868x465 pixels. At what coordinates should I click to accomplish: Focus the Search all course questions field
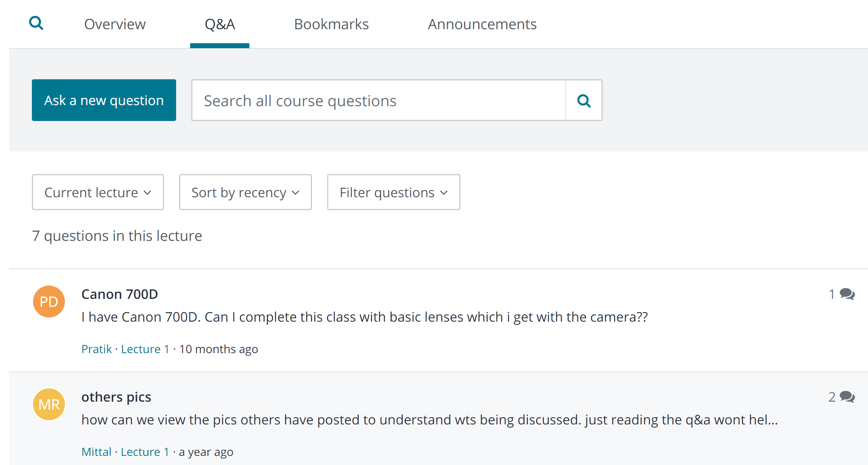click(379, 101)
